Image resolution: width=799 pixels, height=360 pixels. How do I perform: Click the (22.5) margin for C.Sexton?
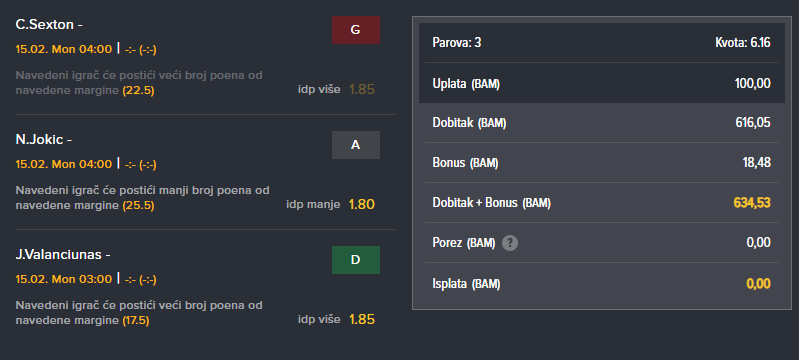click(x=138, y=90)
